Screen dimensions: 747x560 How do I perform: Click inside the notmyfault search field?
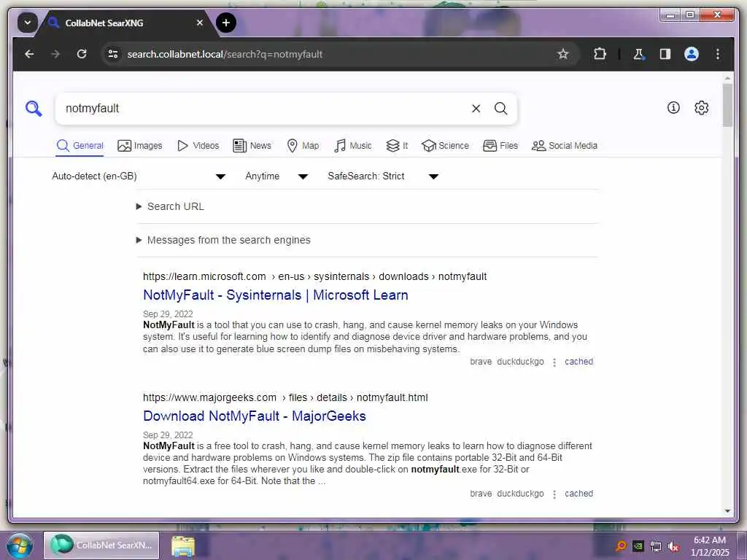click(x=262, y=109)
